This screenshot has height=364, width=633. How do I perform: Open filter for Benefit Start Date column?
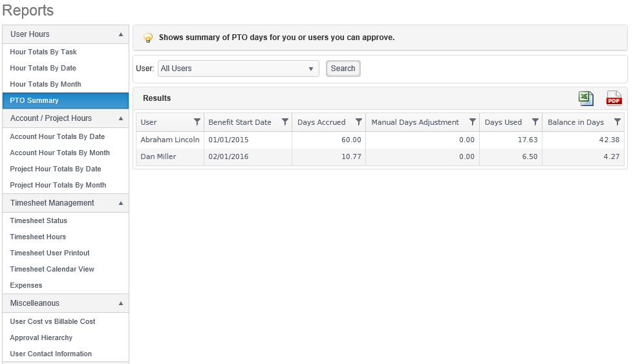tap(285, 122)
